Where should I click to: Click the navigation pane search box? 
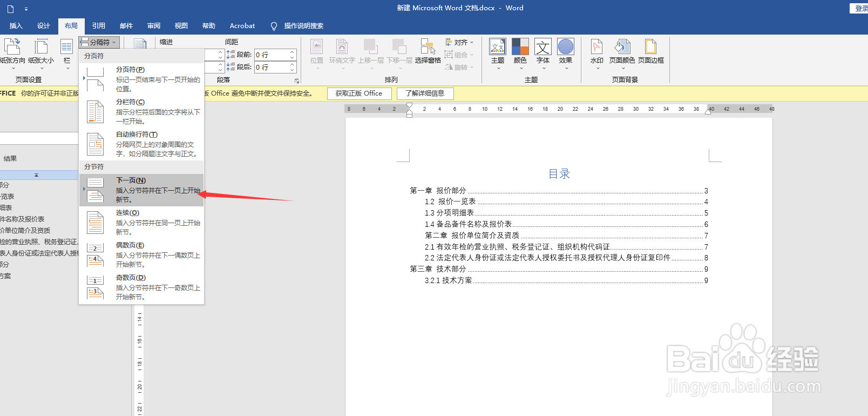[39, 138]
